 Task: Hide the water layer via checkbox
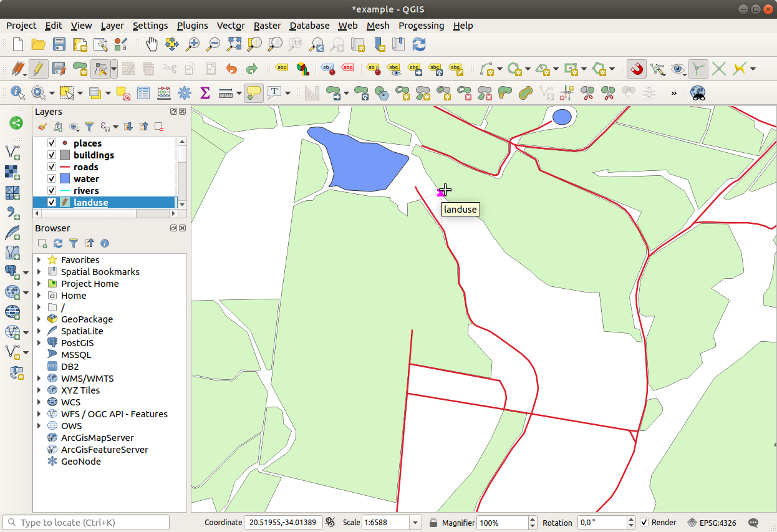click(x=52, y=179)
